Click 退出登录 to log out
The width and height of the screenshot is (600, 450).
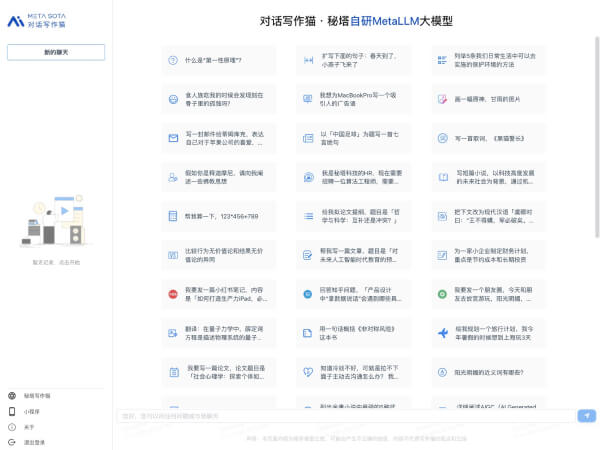coord(34,441)
